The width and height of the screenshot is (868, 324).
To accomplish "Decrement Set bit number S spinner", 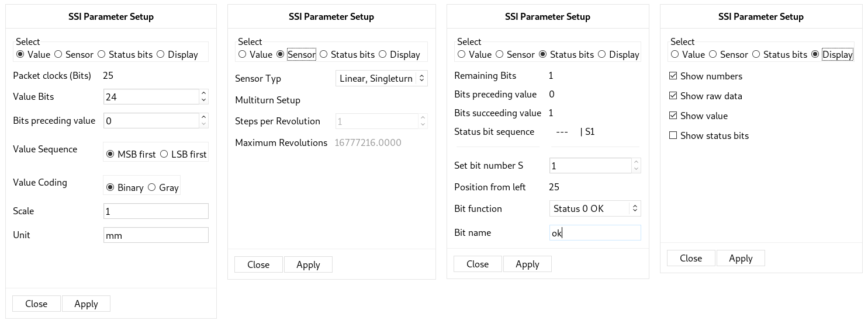I will click(636, 169).
